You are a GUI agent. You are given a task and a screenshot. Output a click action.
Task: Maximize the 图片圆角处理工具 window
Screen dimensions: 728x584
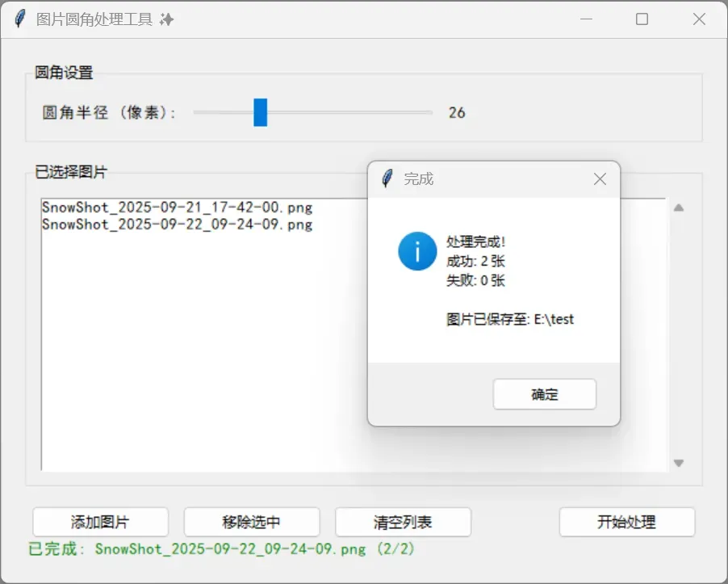(642, 19)
